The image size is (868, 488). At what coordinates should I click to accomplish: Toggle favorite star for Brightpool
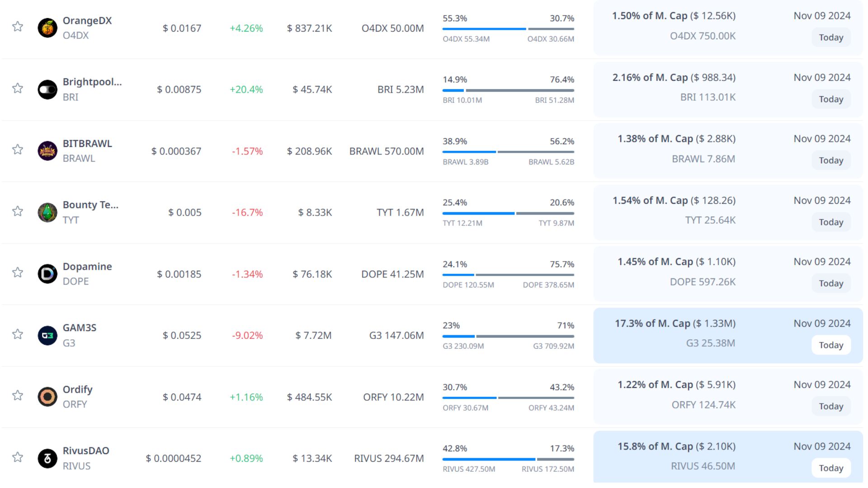[18, 88]
